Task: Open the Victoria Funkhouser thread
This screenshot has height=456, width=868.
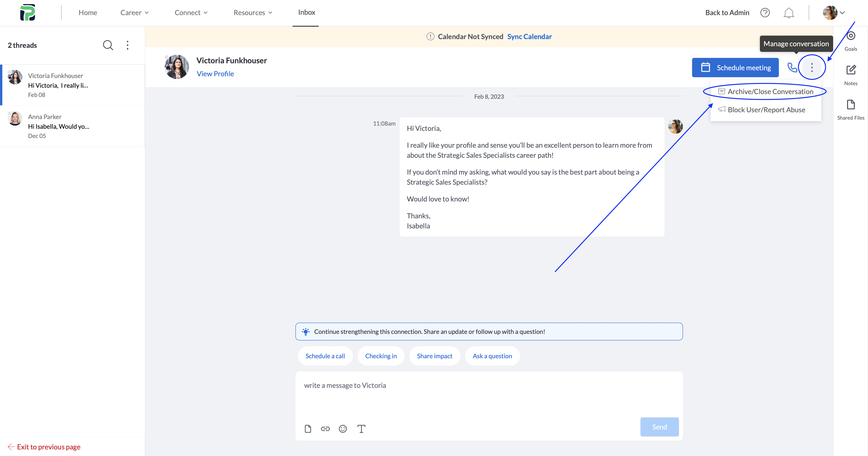Action: (73, 85)
